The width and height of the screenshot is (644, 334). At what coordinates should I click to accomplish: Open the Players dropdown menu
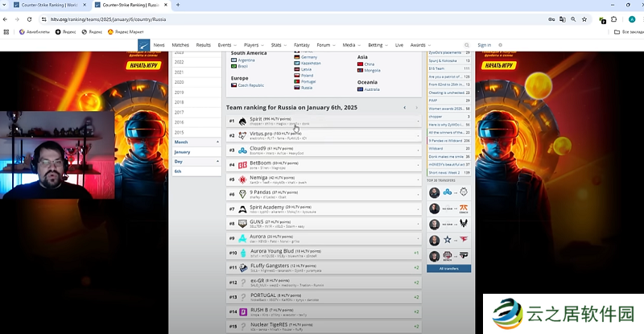(x=253, y=45)
